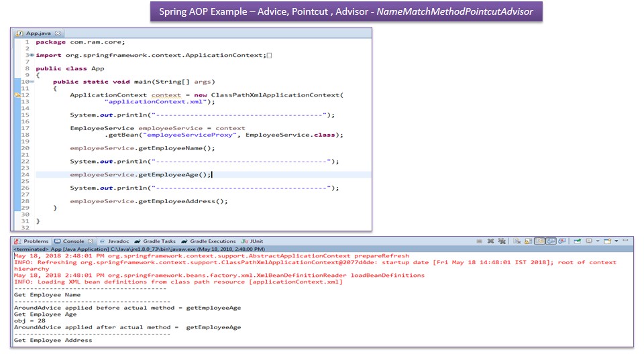
Task: Click 'AroundAdvice applied after actual method' output line
Action: (127, 327)
